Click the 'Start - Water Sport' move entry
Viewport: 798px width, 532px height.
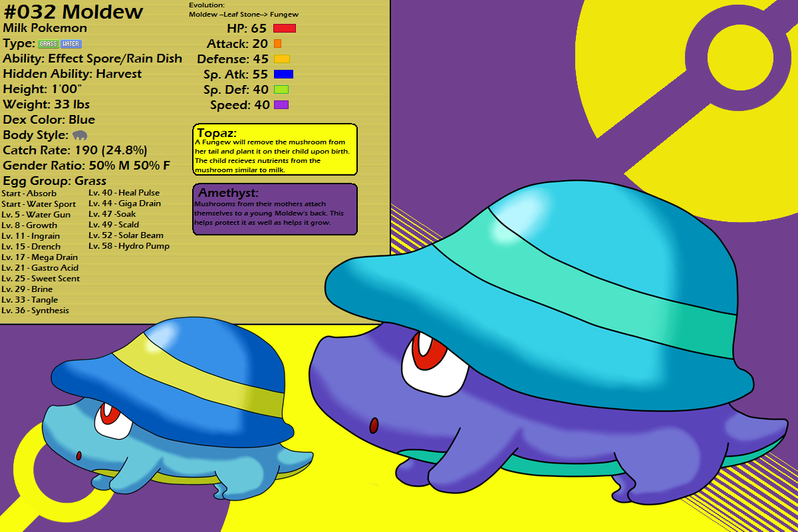[x=39, y=203]
